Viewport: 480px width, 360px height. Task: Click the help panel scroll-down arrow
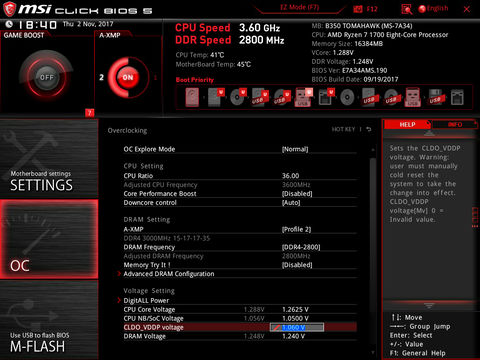pos(429,305)
